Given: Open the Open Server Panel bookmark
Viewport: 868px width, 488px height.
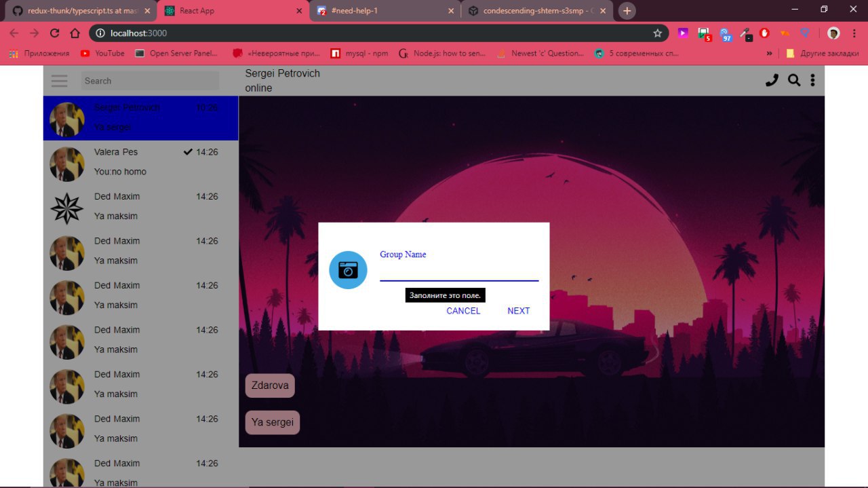Looking at the screenshot, I should [x=176, y=54].
